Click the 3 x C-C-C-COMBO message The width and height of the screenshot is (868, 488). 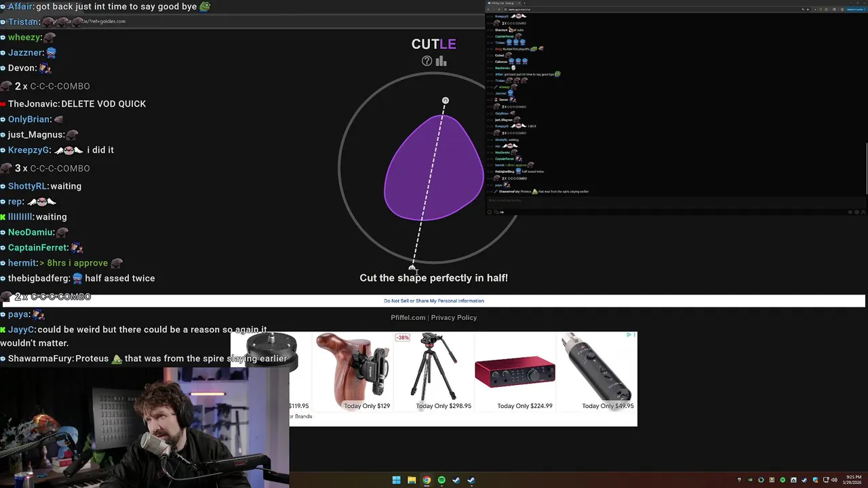tap(45, 168)
